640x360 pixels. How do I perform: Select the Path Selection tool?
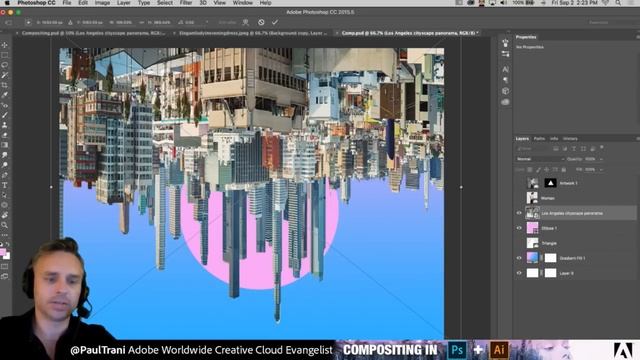coord(5,195)
